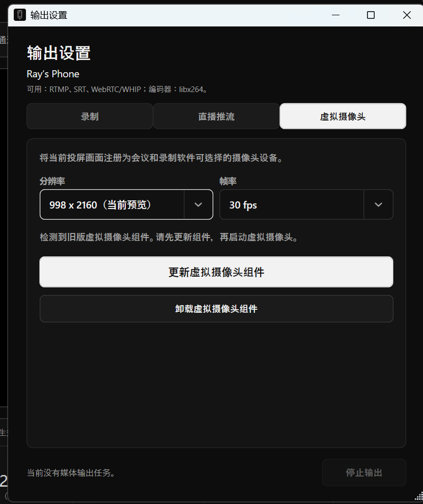Click the 输出设置 main heading

(x=59, y=53)
